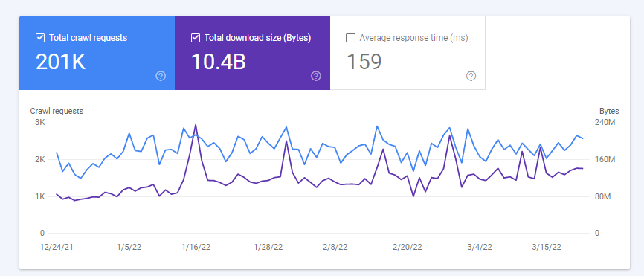
Task: Click the 2/8/22 date label
Action: coord(335,247)
